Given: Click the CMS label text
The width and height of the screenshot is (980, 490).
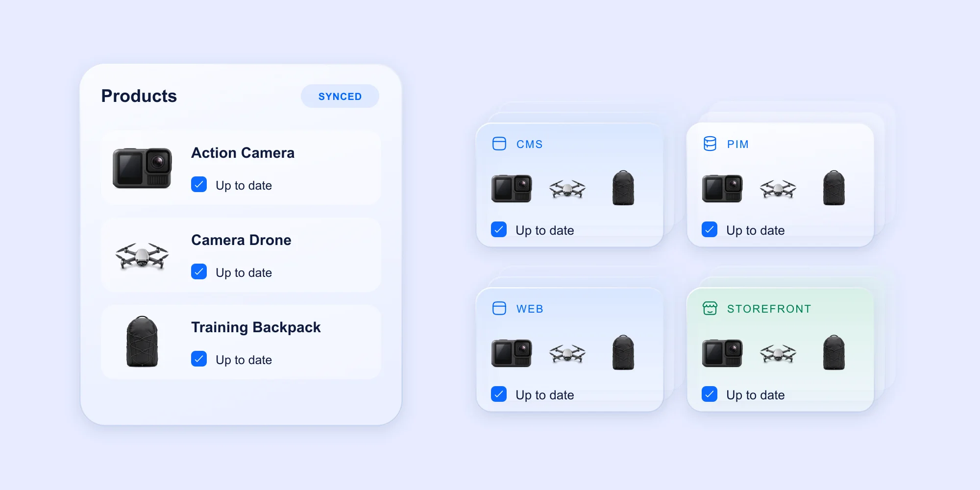Looking at the screenshot, I should click(530, 144).
